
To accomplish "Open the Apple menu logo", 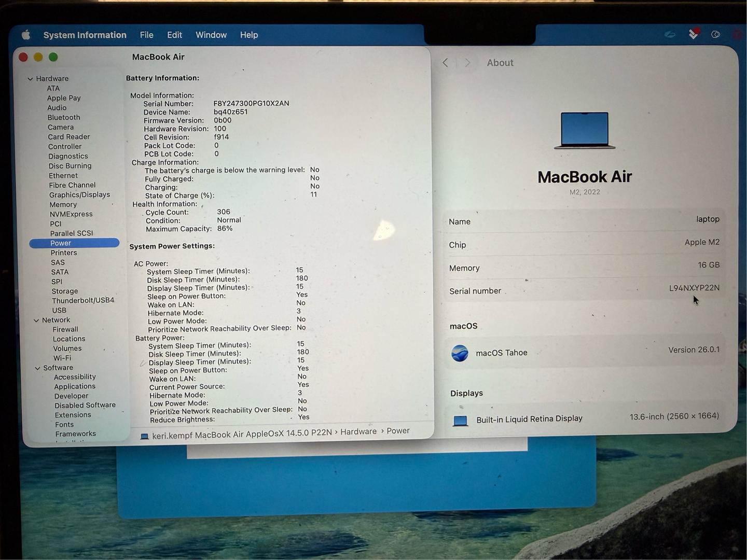I will point(26,35).
